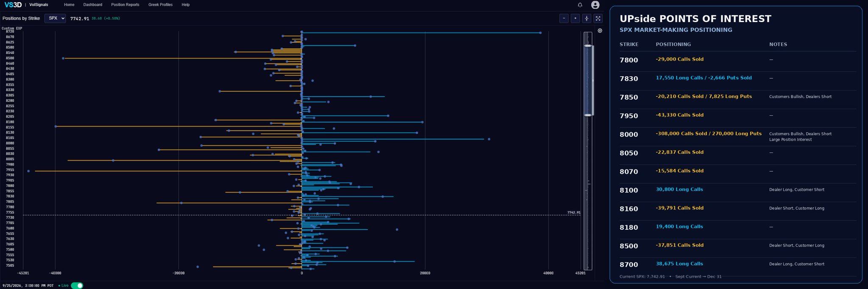
Task: Open Position Reports menu
Action: [125, 5]
